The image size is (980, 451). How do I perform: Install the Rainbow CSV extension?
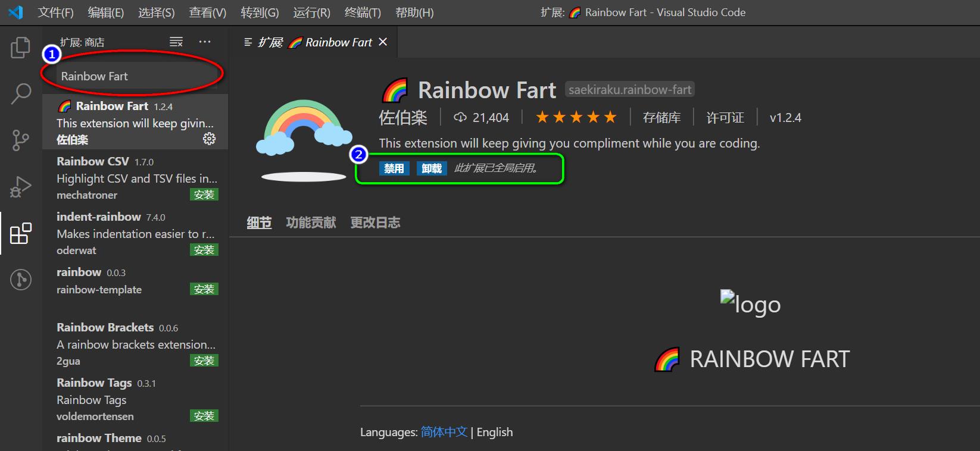click(204, 195)
